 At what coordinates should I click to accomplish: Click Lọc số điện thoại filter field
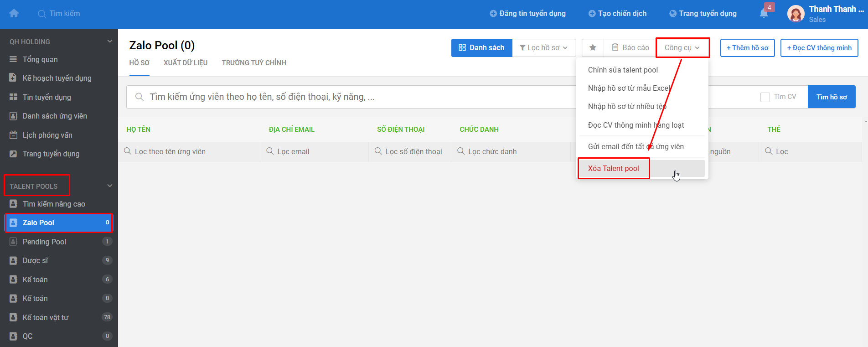[410, 151]
